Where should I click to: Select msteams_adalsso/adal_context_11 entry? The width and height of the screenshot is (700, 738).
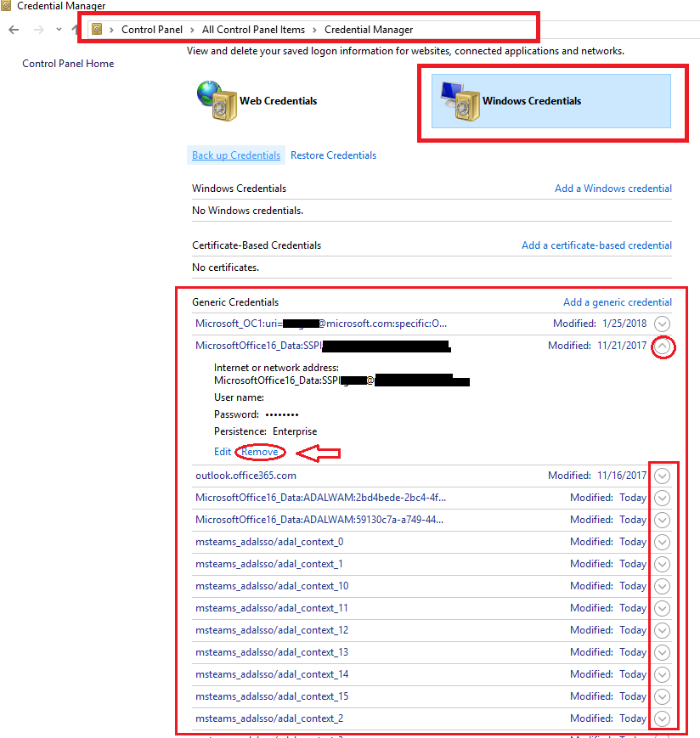[x=272, y=608]
